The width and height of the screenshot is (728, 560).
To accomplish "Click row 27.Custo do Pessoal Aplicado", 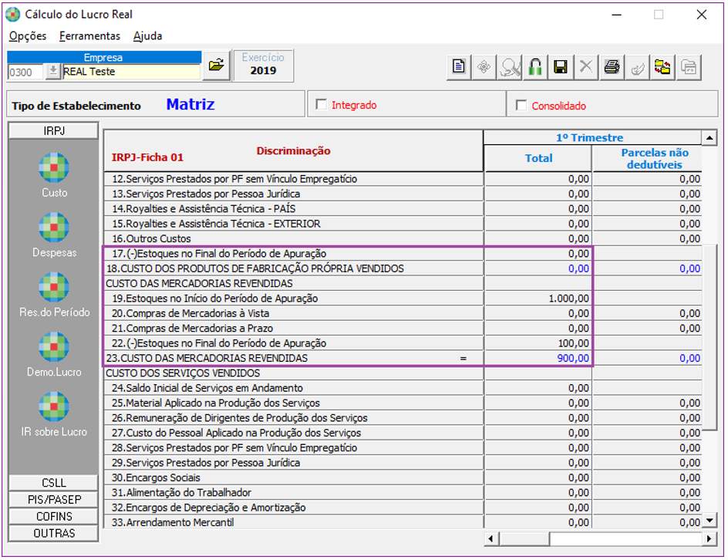I will (x=293, y=432).
